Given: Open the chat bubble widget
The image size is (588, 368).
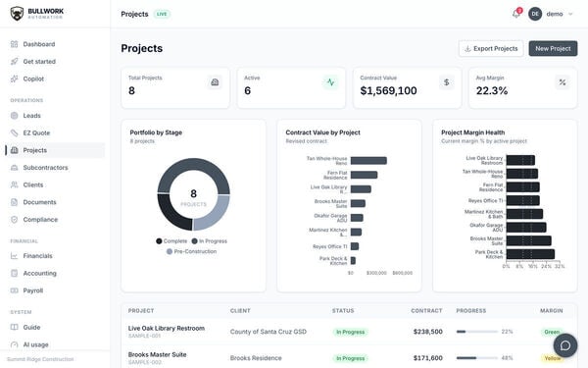Looking at the screenshot, I should click(565, 345).
